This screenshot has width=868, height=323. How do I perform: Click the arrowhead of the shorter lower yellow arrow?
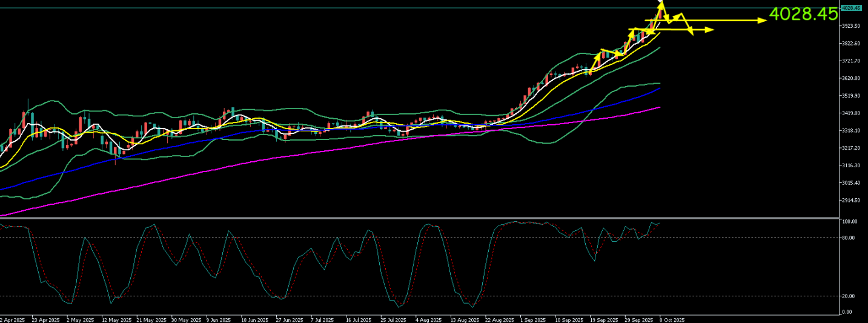[x=710, y=30]
